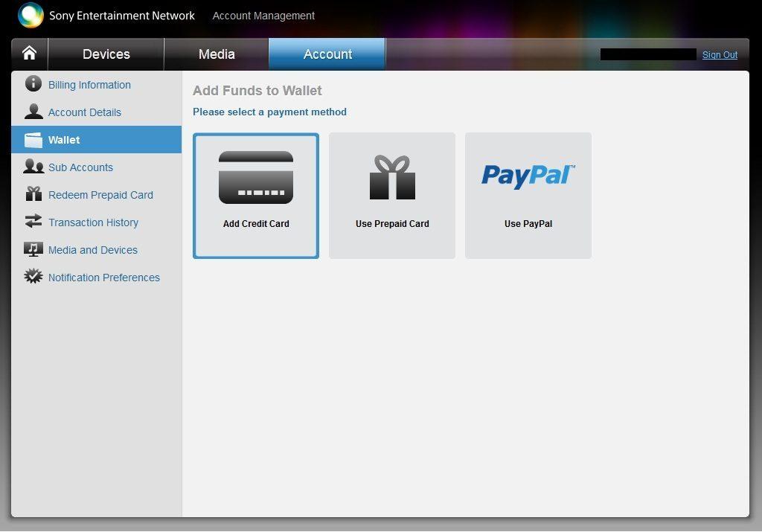Choose the Add Credit Card payment tile
Image resolution: width=762 pixels, height=532 pixels.
coord(256,196)
